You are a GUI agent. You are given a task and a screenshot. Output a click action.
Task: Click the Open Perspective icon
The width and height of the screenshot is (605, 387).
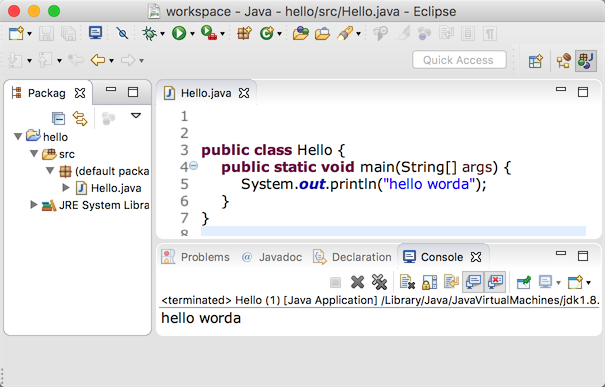[x=536, y=61]
